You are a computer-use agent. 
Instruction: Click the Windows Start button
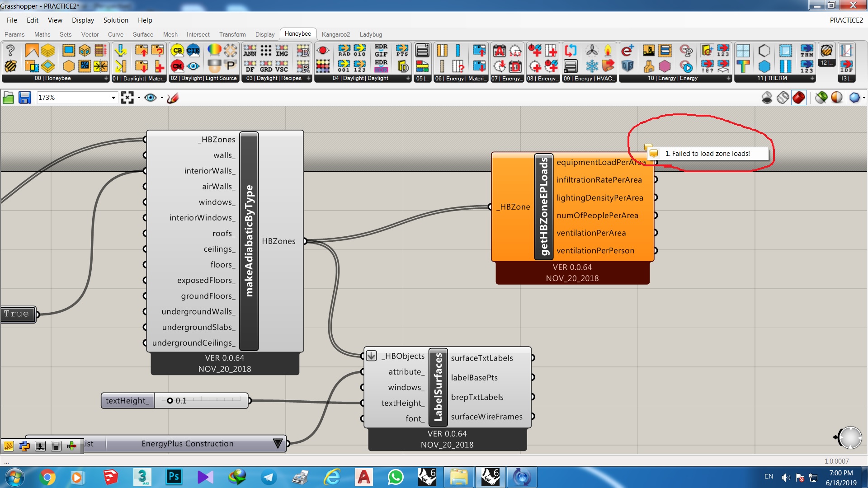(x=14, y=477)
